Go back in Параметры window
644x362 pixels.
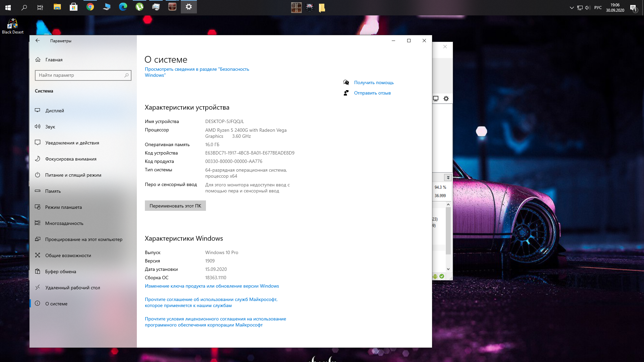[38, 41]
